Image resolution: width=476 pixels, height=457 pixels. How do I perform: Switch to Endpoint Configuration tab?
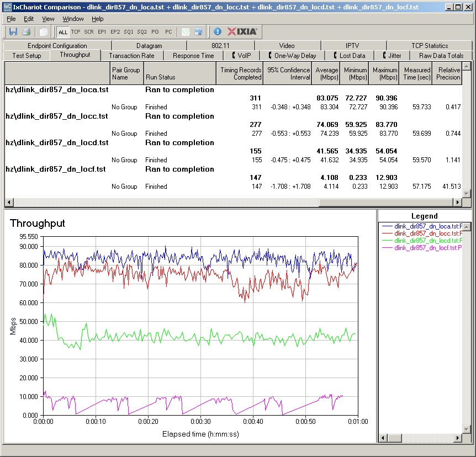(x=57, y=45)
